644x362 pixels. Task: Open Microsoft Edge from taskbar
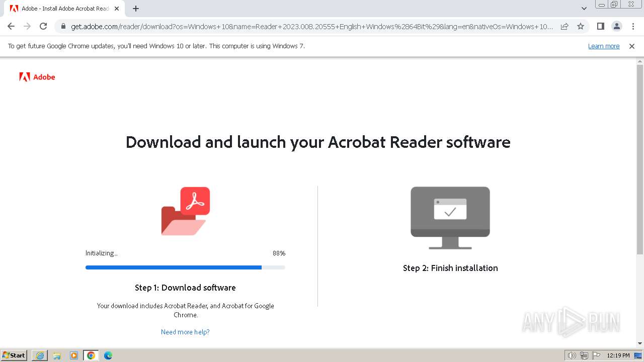point(108,355)
